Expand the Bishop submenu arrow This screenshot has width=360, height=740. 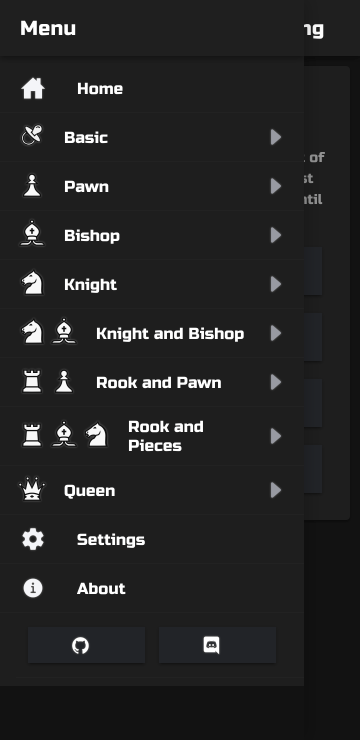[x=276, y=235]
